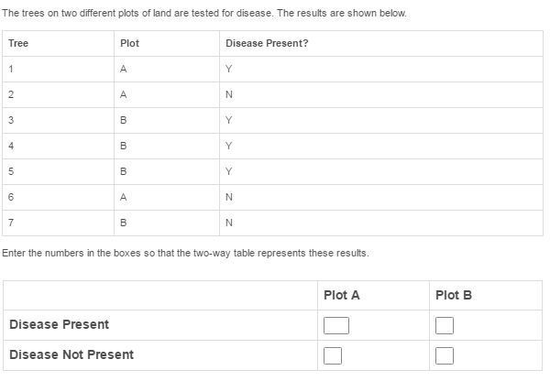Select the Plot column header in data table

pos(129,43)
